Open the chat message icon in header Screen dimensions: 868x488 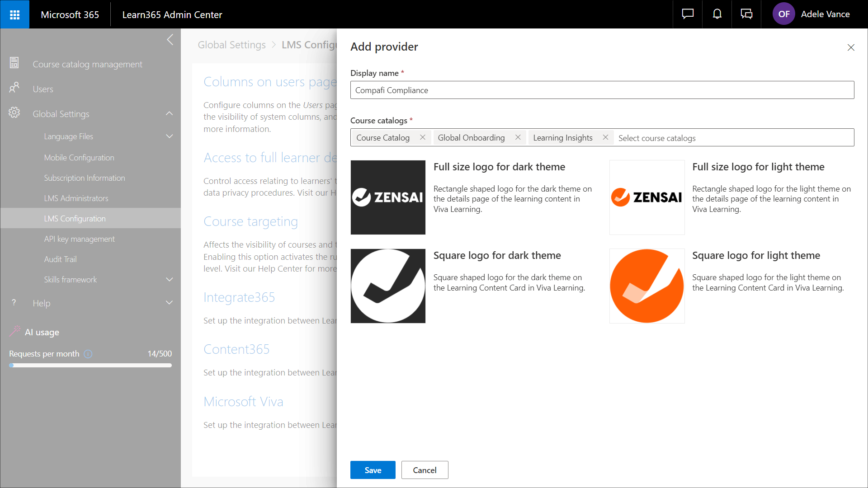[688, 14]
